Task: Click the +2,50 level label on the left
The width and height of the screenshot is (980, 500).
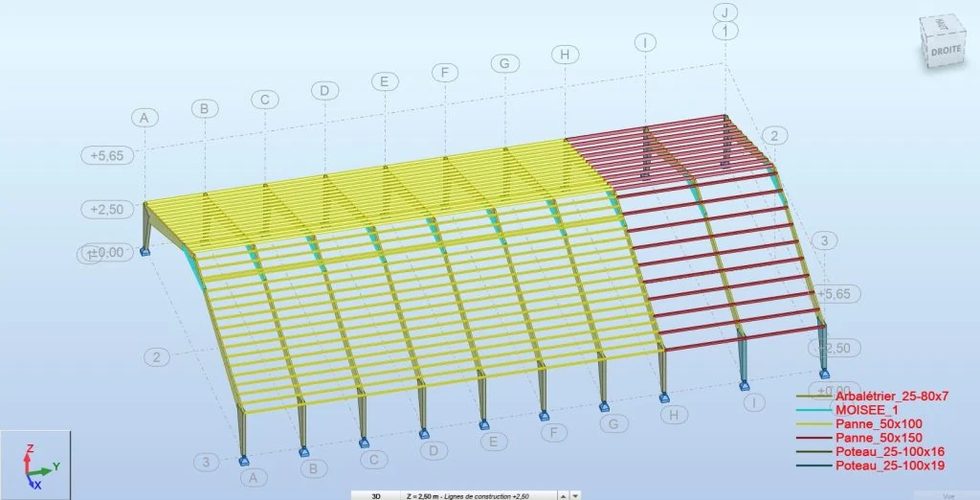Action: click(x=107, y=209)
